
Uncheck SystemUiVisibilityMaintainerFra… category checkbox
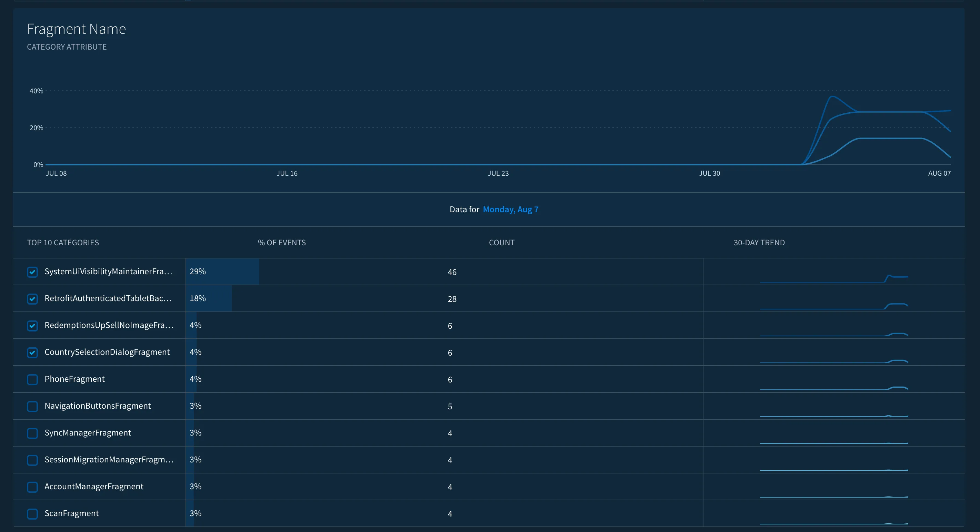point(32,272)
